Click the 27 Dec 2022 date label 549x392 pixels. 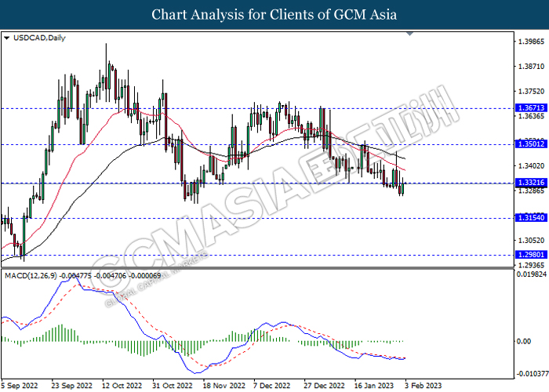(x=324, y=386)
